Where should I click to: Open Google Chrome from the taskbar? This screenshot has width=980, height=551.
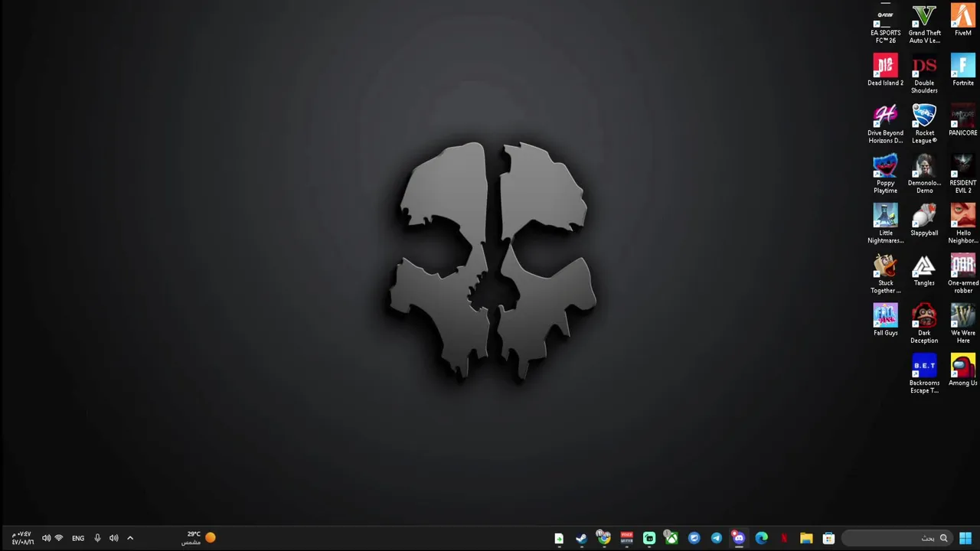coord(604,538)
